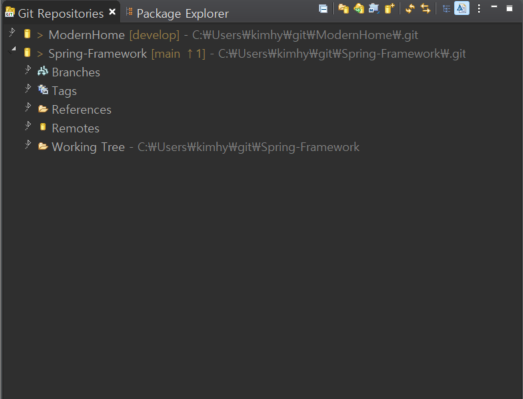Select the Git Repositories tab
Image resolution: width=523 pixels, height=399 pixels.
[61, 13]
